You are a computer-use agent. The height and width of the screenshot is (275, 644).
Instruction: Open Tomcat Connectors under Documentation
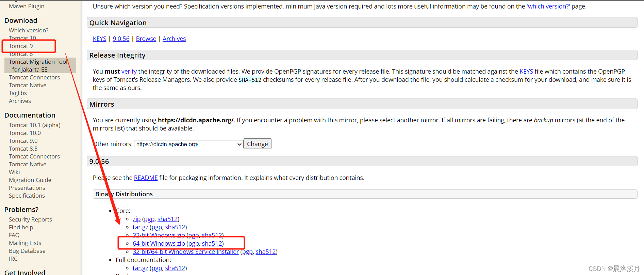34,156
